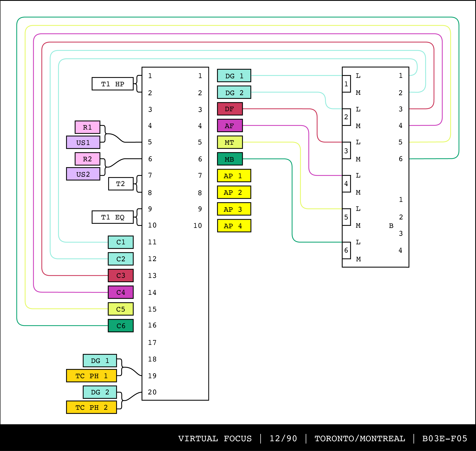Image resolution: width=476 pixels, height=451 pixels.
Task: Select the yellow AP 3 box
Action: click(x=234, y=209)
